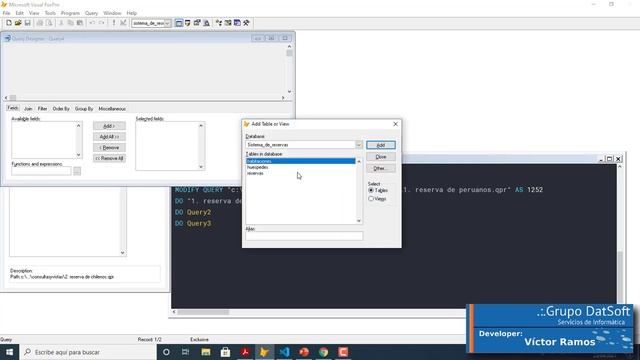Viewport: 640px width, 360px height.
Task: Open the Task Pane toolbar icon
Action: coord(237,23)
